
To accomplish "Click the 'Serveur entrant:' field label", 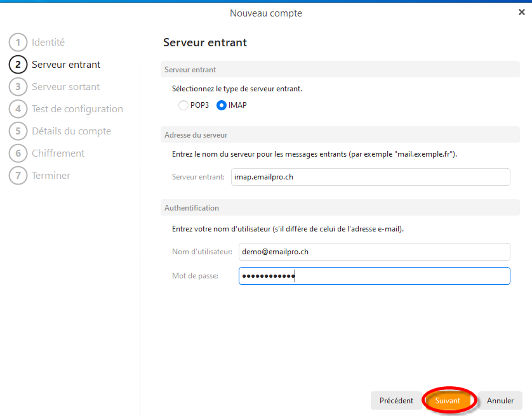I will point(198,177).
